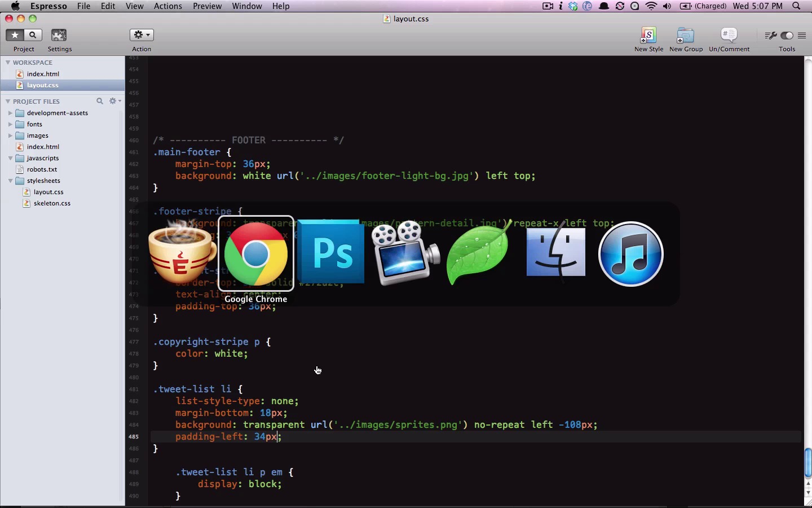Open the Preview menu
Viewport: 812px width, 508px height.
207,6
